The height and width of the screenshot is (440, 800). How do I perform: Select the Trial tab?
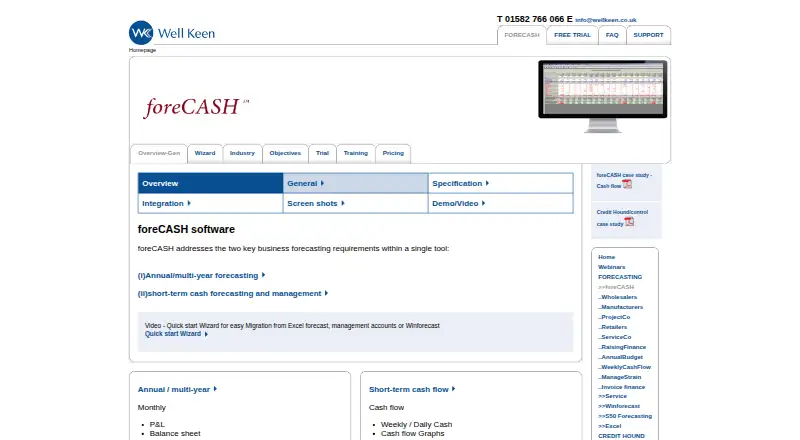[x=322, y=153]
